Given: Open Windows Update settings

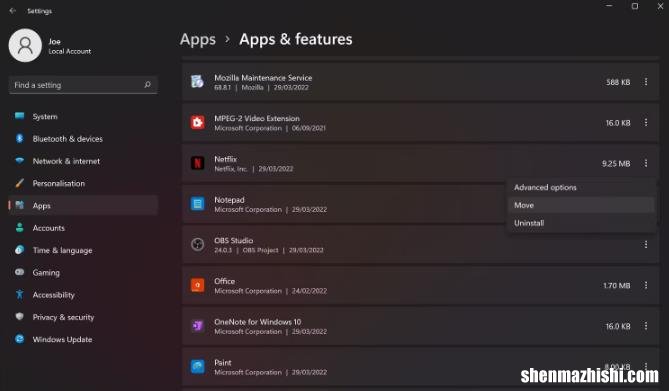Looking at the screenshot, I should point(83,339).
